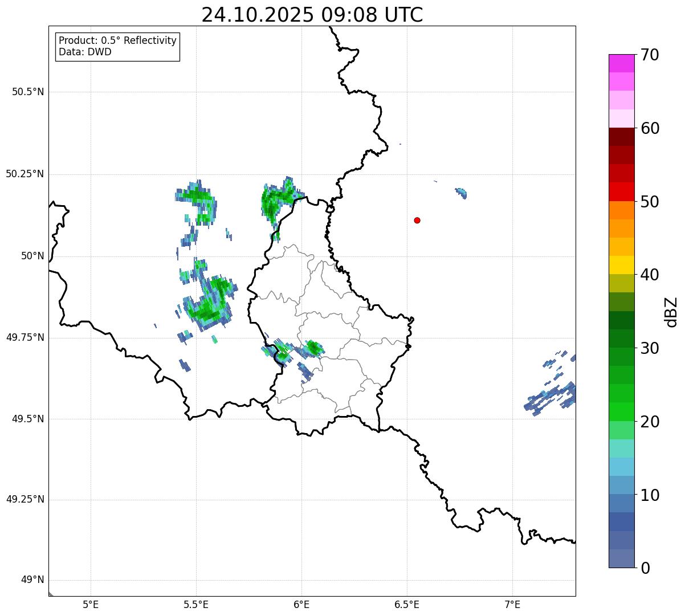Click the colorbar label 10
Image resolution: width=685 pixels, height=616 pixels.
[650, 495]
